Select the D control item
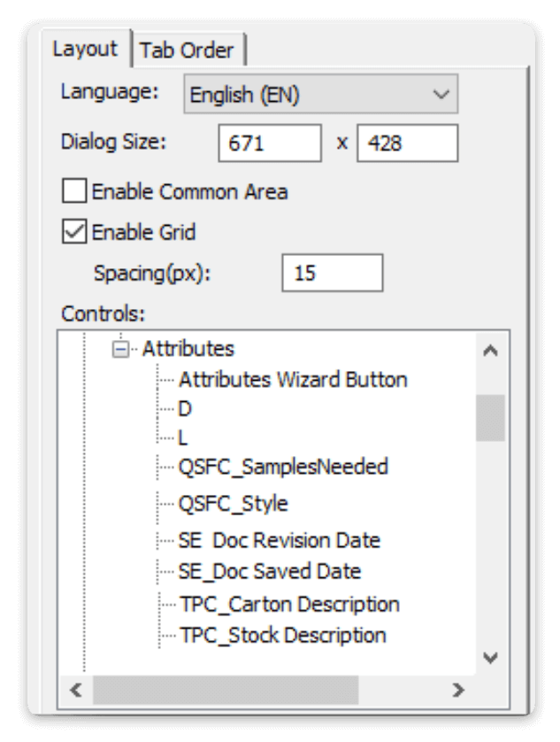The height and width of the screenshot is (742, 560). tap(185, 409)
